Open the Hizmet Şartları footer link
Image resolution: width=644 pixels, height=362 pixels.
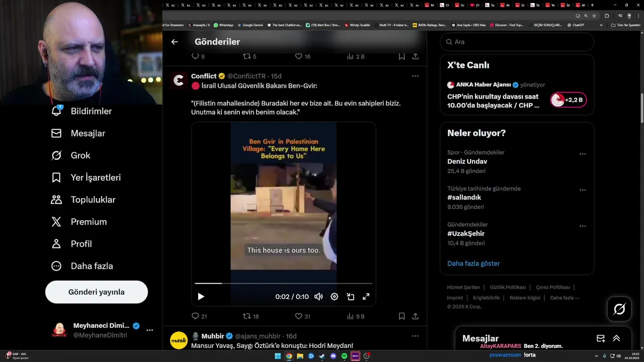[463, 287]
